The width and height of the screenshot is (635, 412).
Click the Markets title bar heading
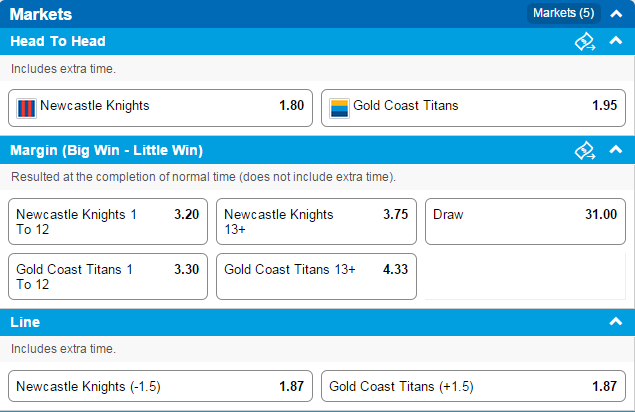41,14
